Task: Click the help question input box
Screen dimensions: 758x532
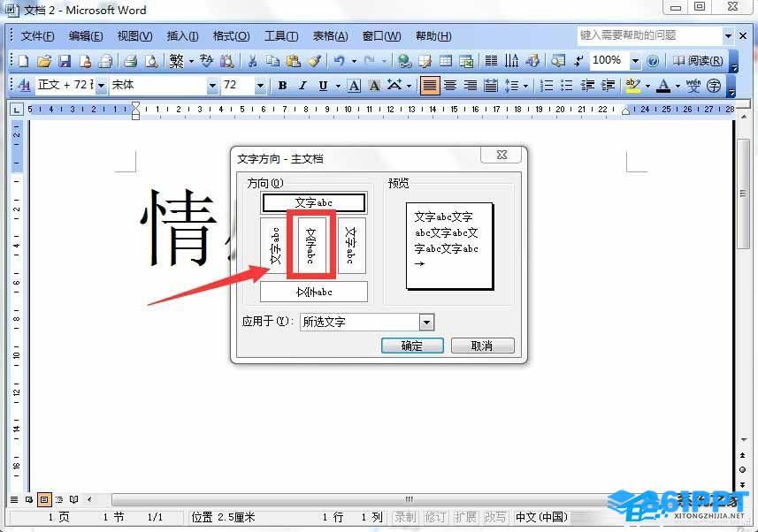Action: [x=649, y=35]
